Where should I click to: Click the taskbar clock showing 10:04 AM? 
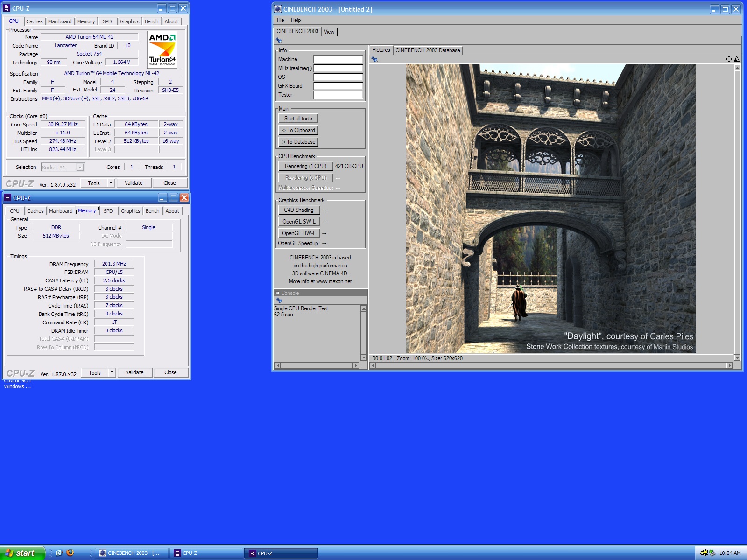pyautogui.click(x=730, y=553)
